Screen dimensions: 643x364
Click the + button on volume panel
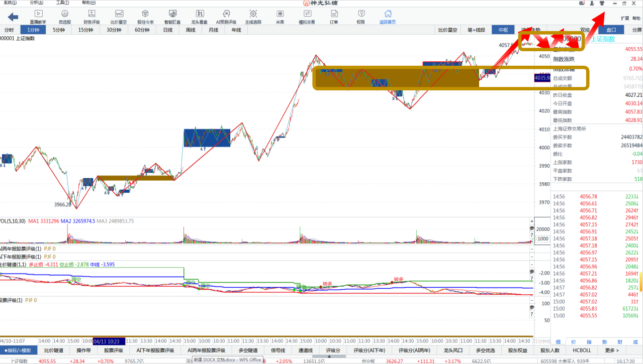(x=531, y=221)
